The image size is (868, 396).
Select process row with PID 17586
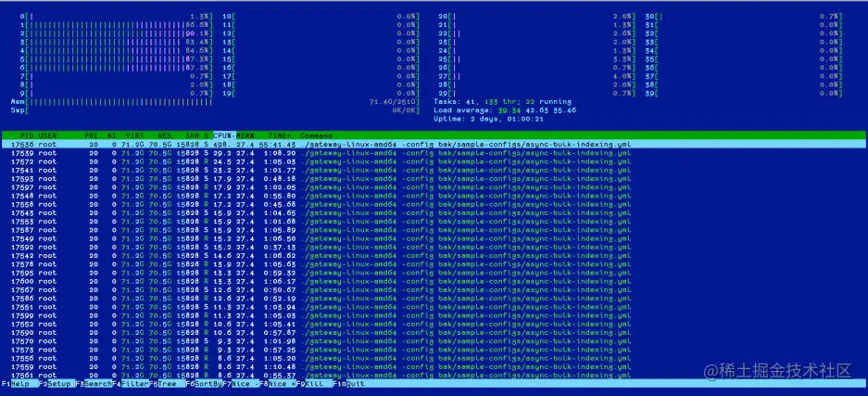click(x=434, y=299)
